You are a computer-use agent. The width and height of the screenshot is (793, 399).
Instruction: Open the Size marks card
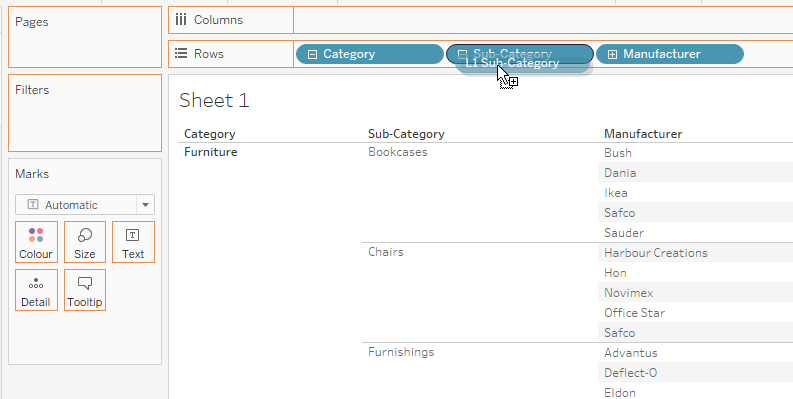[85, 242]
